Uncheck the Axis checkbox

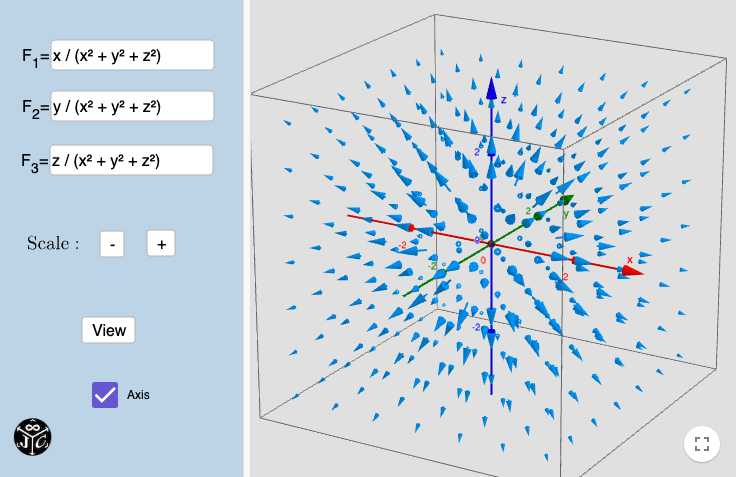(105, 395)
